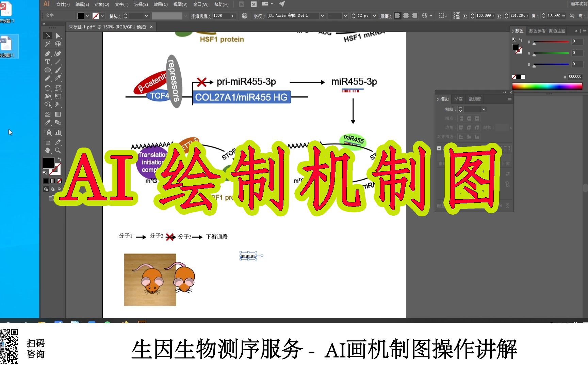Select the Rotate tool
This screenshot has width=588, height=368.
pyautogui.click(x=48, y=88)
